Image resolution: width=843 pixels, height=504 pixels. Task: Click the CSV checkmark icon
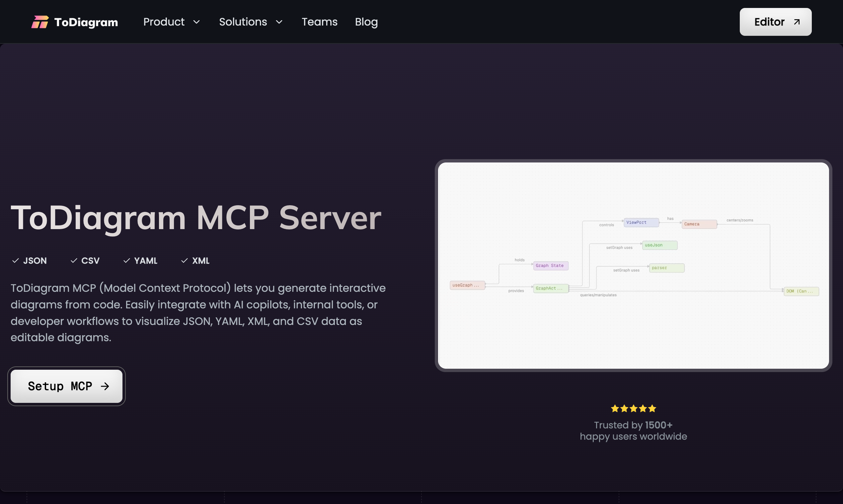point(74,261)
